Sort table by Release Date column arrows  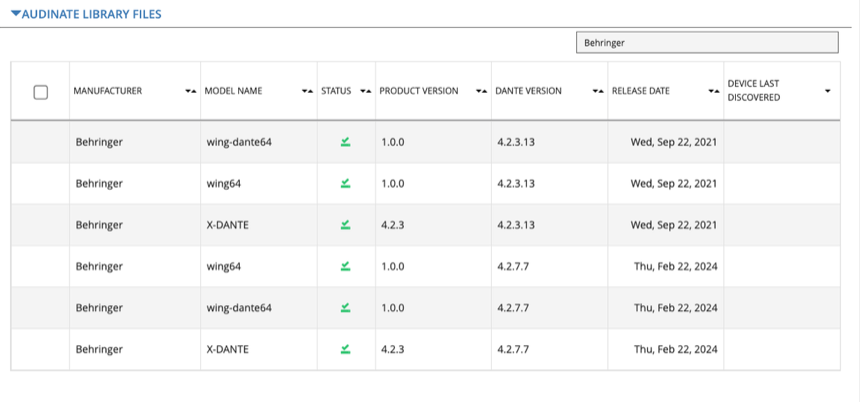click(x=714, y=92)
